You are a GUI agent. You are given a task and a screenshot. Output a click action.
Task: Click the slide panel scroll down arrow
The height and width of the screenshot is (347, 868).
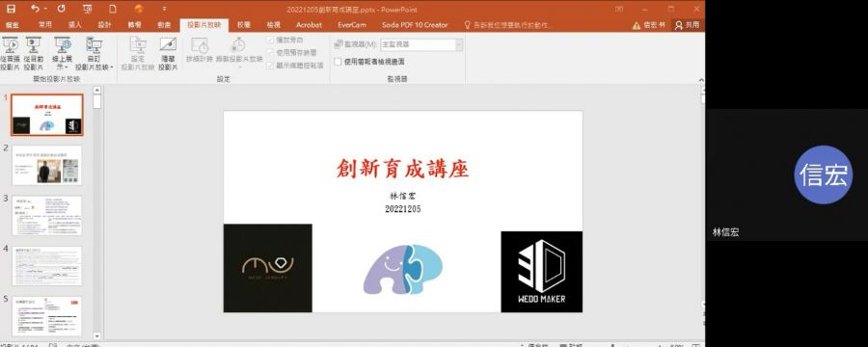coord(96,335)
